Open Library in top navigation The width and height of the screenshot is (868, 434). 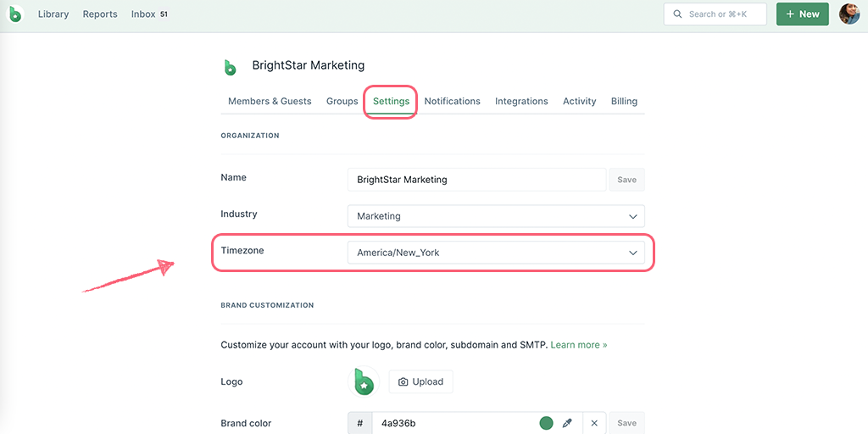(53, 14)
